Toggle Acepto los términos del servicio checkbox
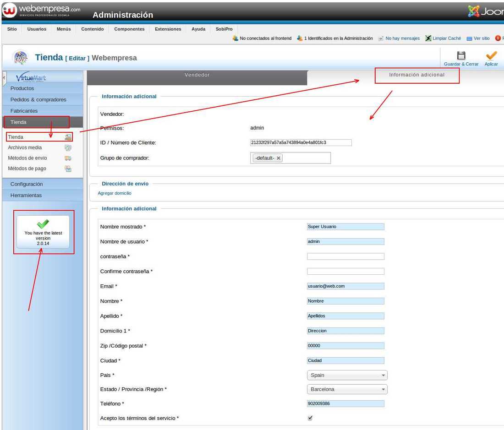504x430 pixels. click(x=310, y=418)
